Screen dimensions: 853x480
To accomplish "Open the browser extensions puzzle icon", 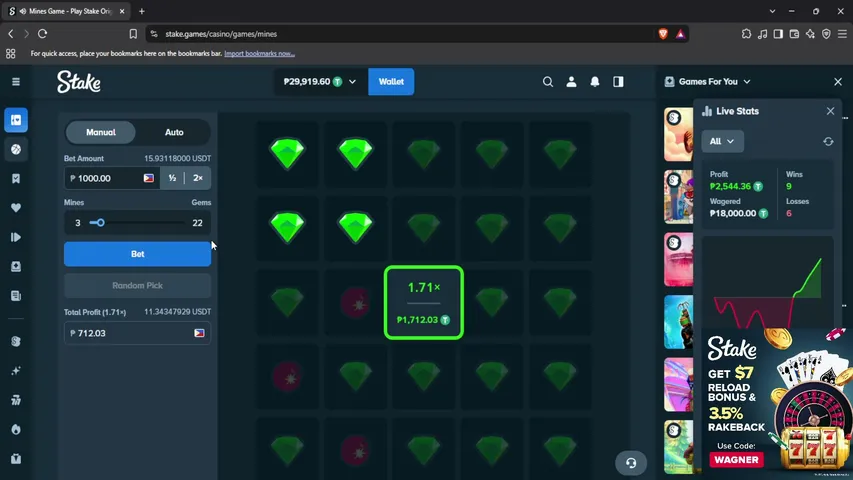I will [746, 34].
